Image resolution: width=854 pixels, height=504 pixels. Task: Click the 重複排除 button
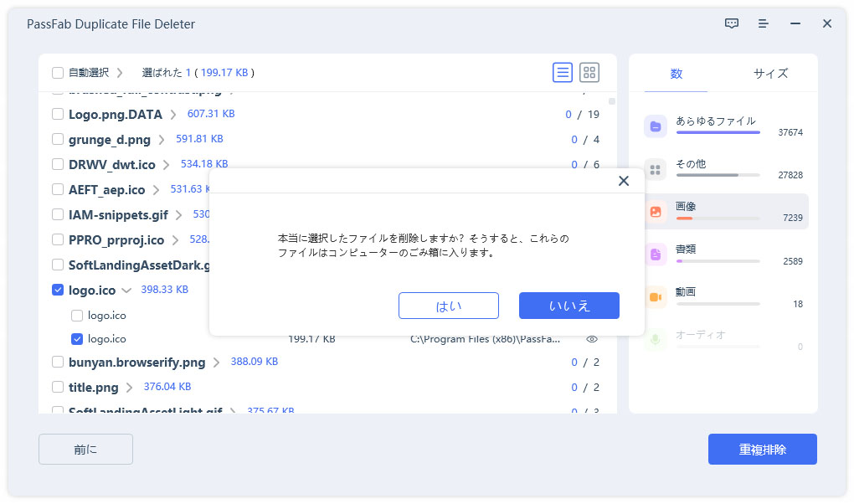[x=762, y=449]
